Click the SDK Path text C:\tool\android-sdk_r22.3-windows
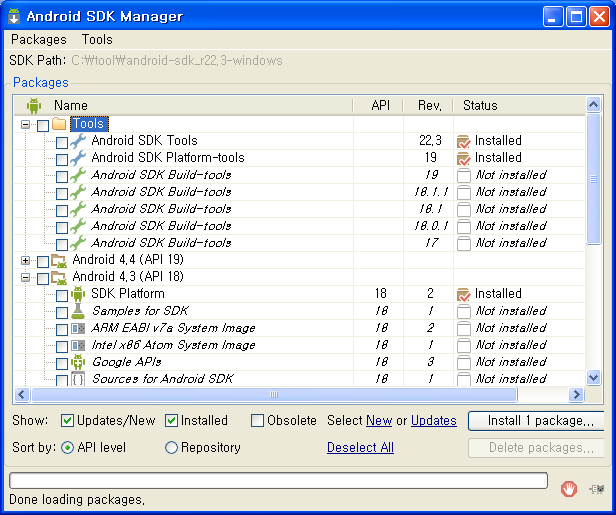The height and width of the screenshot is (515, 616). (177, 60)
